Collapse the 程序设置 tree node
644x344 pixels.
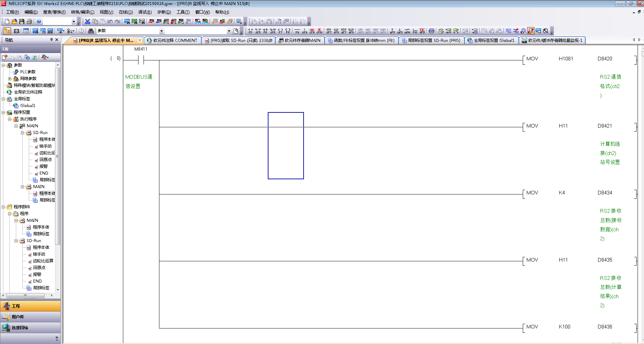3,112
